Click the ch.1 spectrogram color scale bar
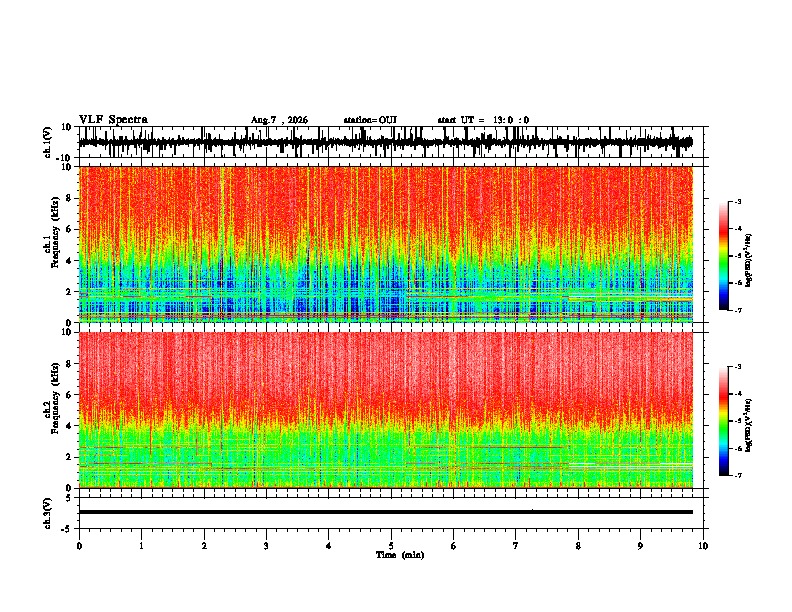This screenshot has width=792, height=612. click(x=724, y=256)
